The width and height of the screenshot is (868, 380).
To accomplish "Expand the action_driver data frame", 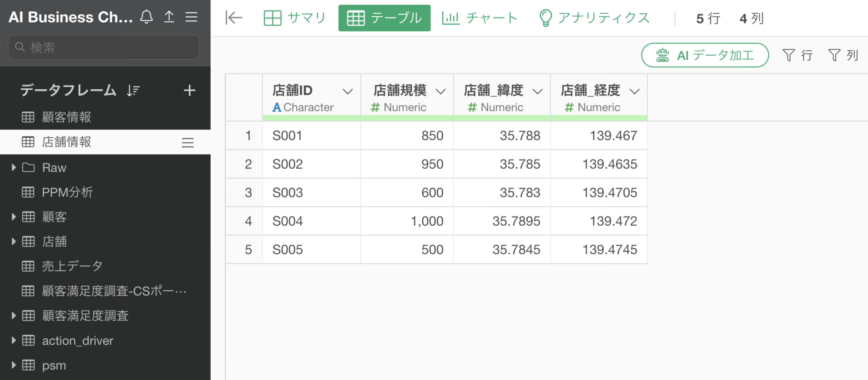I will [14, 340].
